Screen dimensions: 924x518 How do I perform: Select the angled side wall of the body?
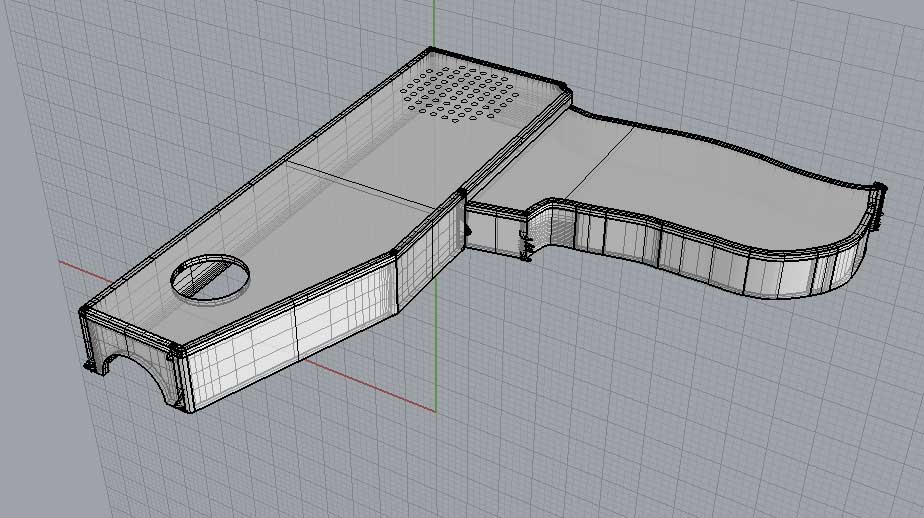pos(295,333)
